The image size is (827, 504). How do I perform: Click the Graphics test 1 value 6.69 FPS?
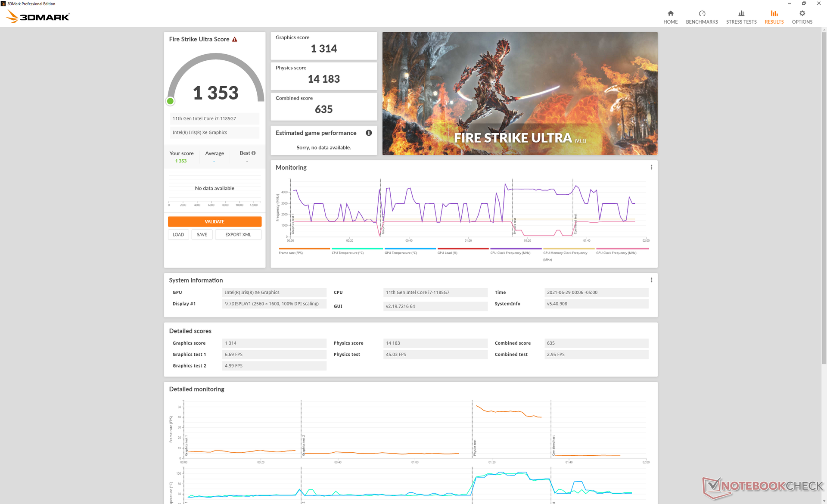pyautogui.click(x=274, y=355)
